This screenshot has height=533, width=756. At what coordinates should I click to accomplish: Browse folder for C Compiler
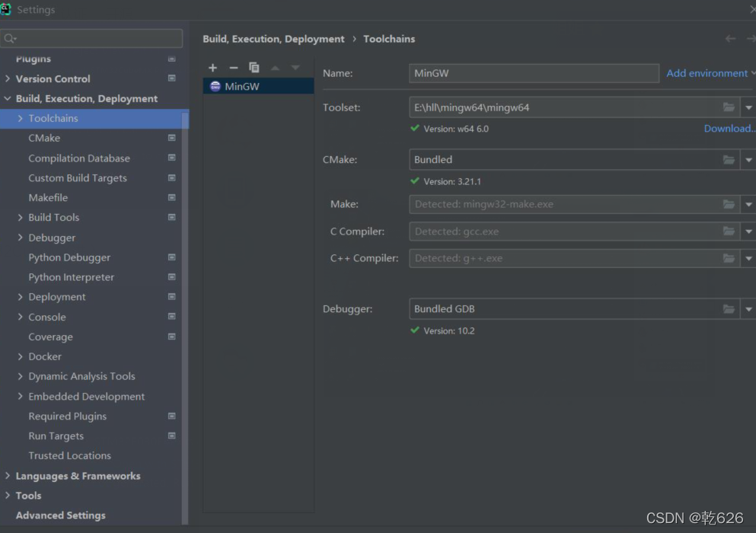[x=729, y=231]
